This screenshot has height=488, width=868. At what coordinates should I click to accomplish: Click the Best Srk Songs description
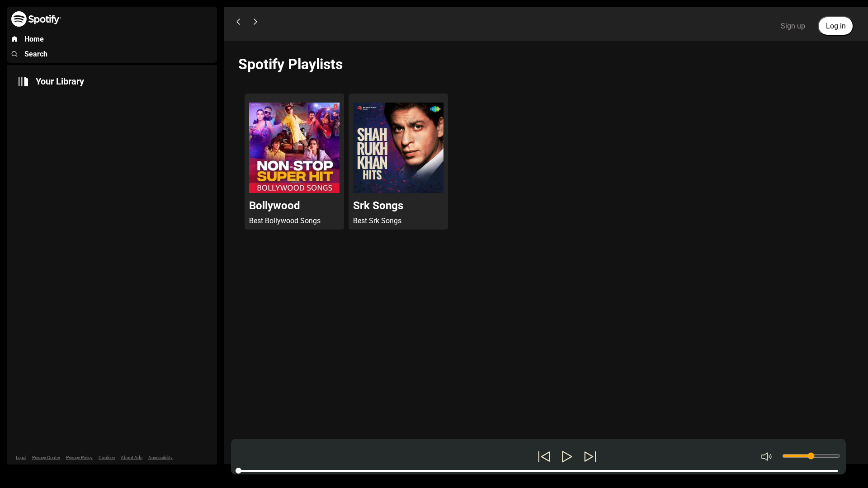(x=377, y=221)
